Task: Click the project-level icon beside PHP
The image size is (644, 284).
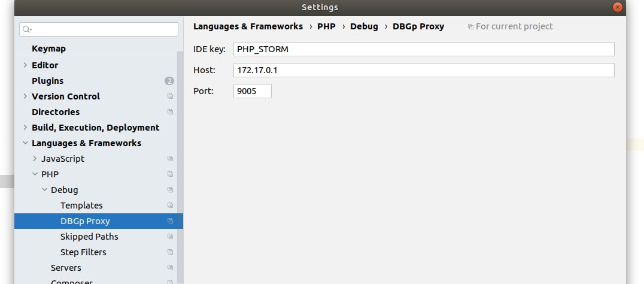Action: point(170,174)
